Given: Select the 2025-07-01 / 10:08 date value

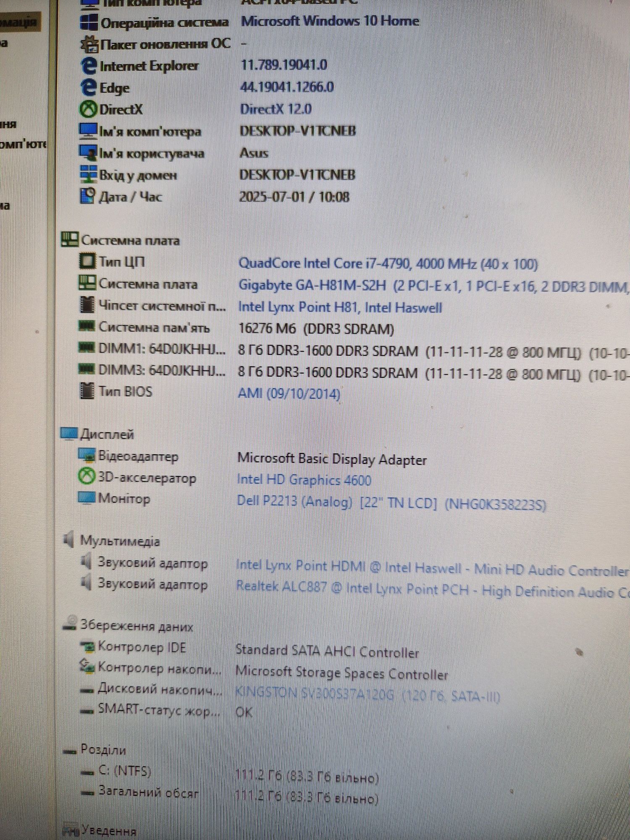Looking at the screenshot, I should pos(294,197).
